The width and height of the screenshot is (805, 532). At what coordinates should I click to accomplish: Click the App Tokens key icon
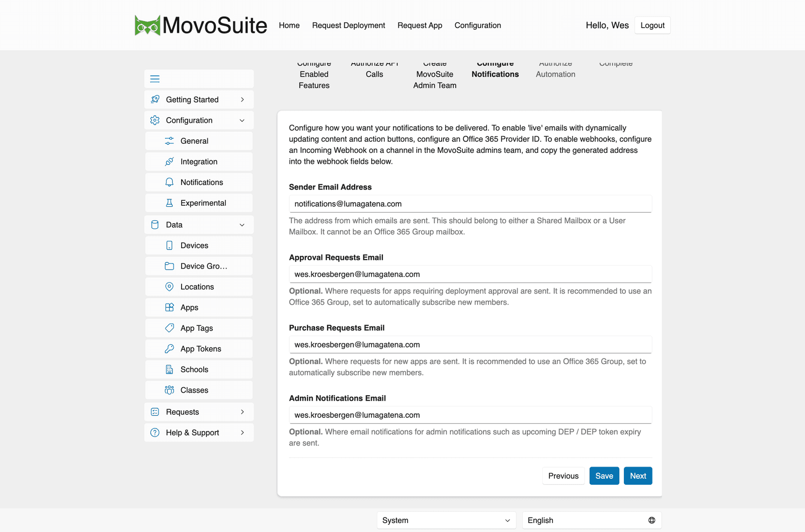click(170, 348)
